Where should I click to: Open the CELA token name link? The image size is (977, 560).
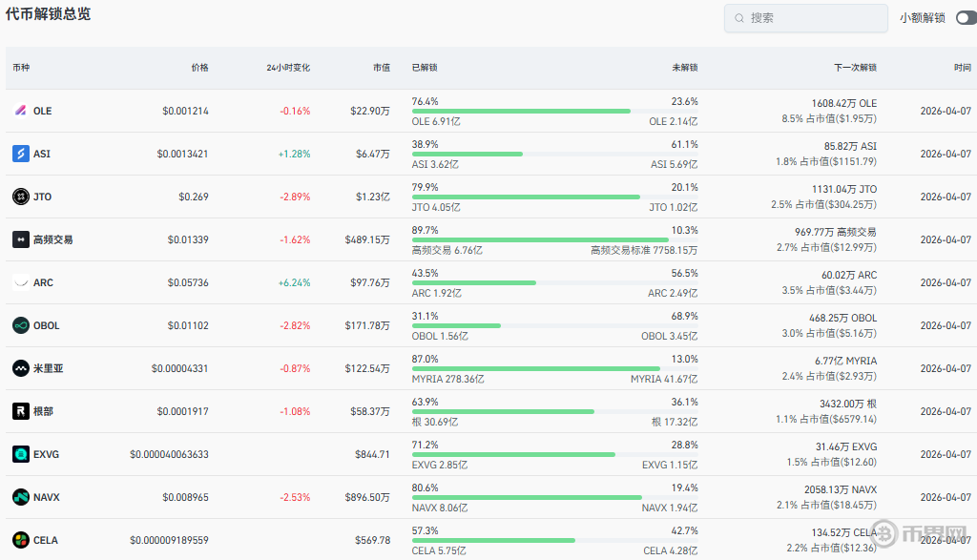pyautogui.click(x=46, y=541)
